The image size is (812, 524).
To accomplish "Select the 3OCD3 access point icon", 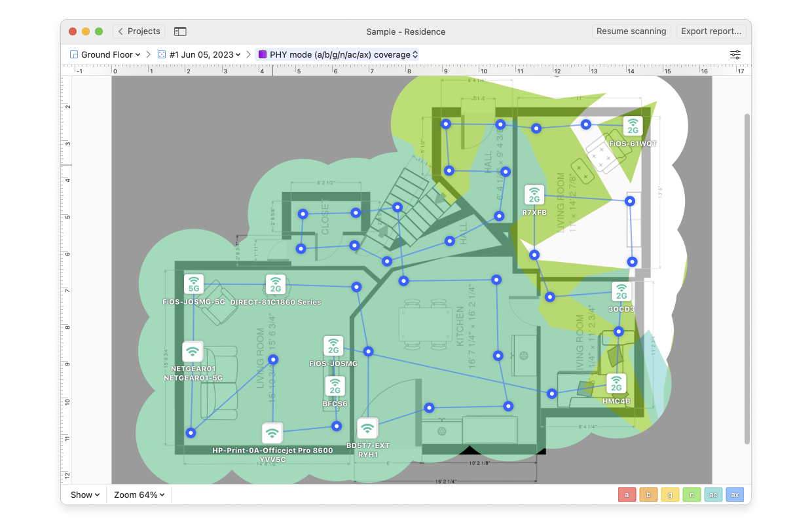I will tap(621, 291).
